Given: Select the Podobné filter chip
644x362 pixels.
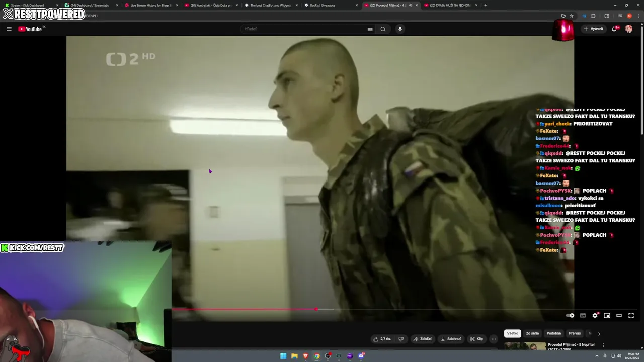Looking at the screenshot, I should tap(553, 333).
